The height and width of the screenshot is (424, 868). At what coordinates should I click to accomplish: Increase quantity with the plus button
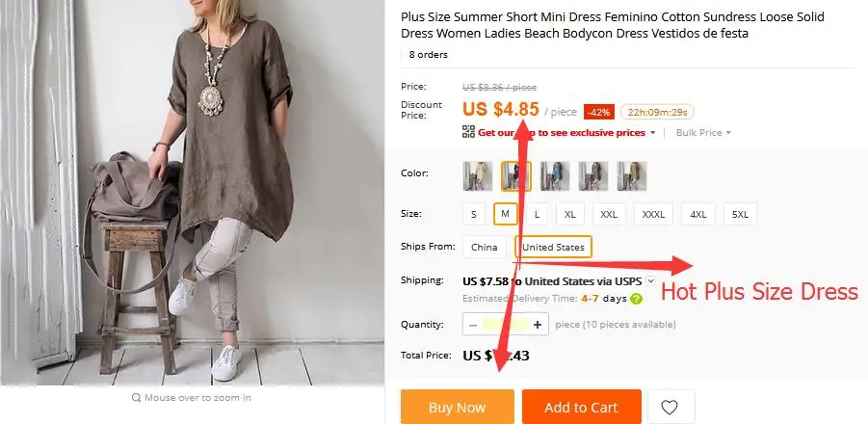(537, 325)
